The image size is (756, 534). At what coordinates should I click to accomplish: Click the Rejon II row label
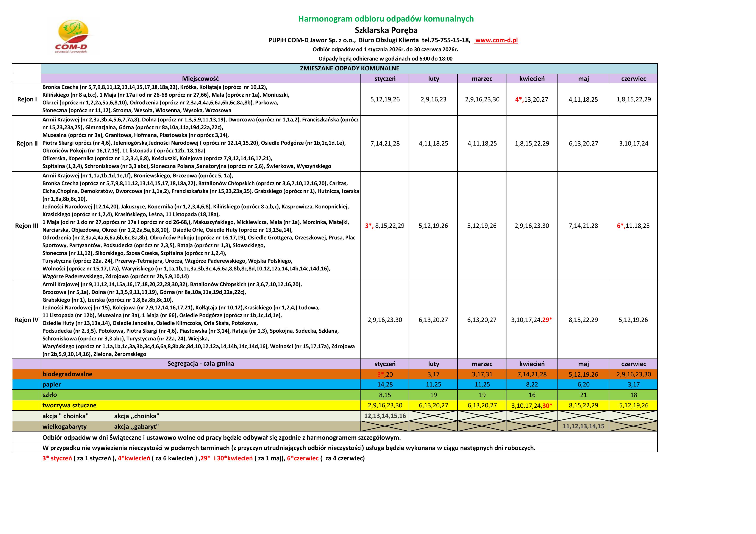pos(27,143)
